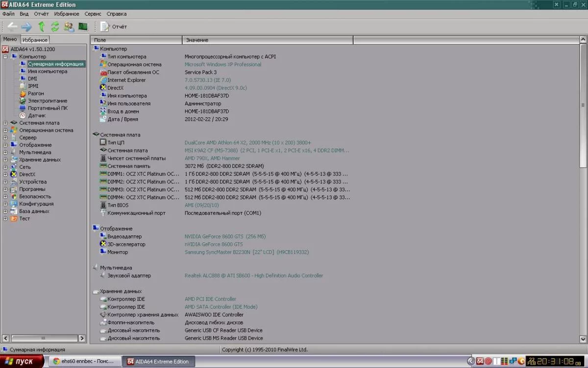Click the green monitor diagnostics toolbar icon
Viewport: 588px width, 368px height.
pos(83,26)
